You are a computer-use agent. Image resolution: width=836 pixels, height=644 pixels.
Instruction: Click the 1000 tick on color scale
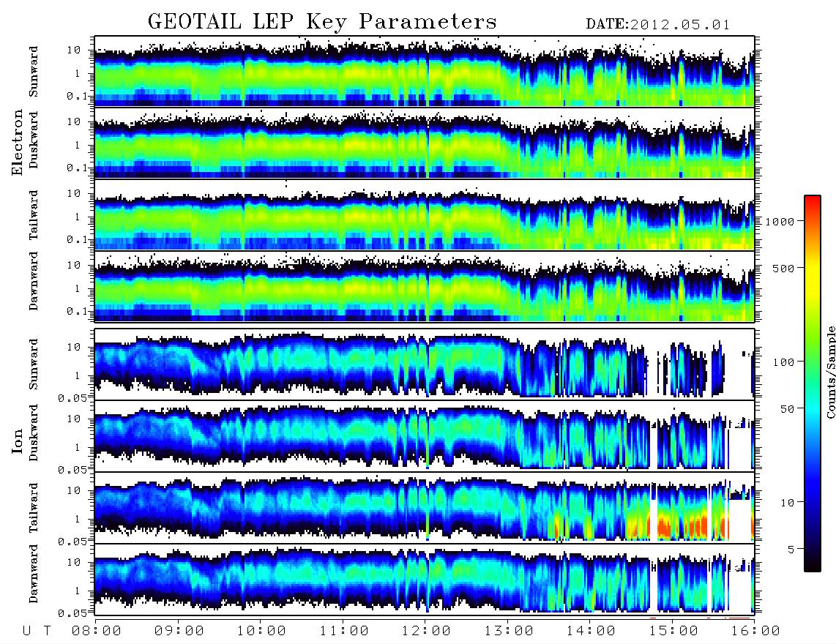[x=780, y=221]
